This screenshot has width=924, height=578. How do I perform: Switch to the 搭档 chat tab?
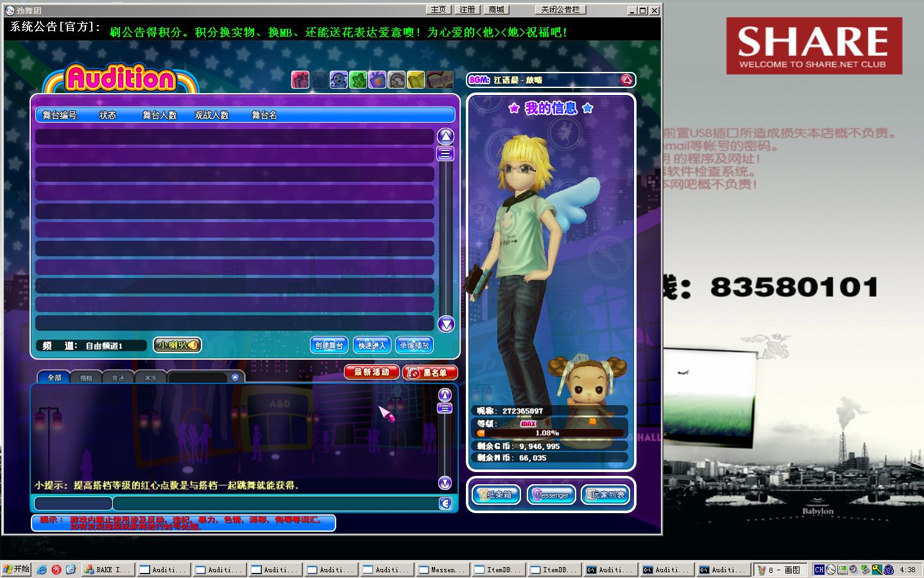coord(86,378)
